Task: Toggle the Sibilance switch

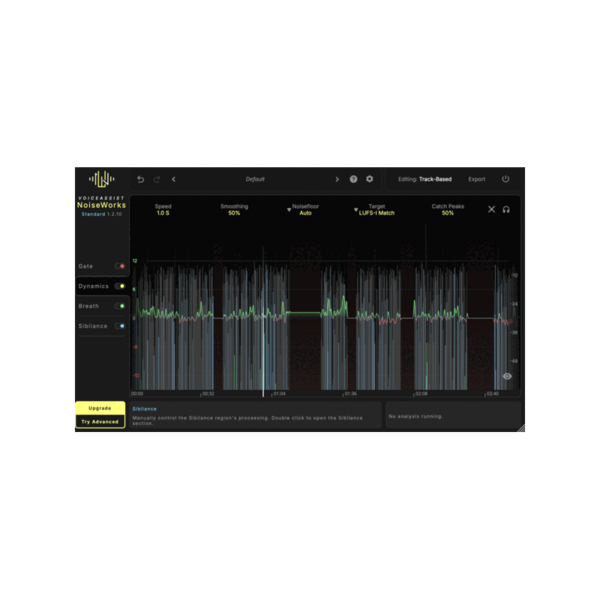Action: coord(120,326)
